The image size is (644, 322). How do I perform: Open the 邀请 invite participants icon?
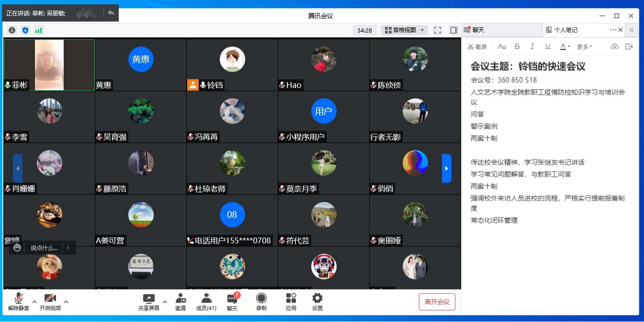pos(181,299)
